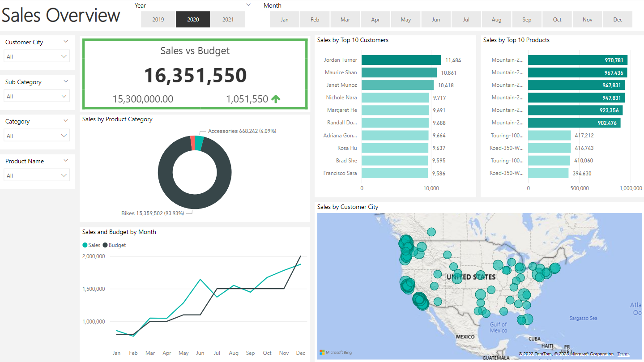Open the Customer City All dropdown
This screenshot has width=644, height=362.
pos(64,55)
